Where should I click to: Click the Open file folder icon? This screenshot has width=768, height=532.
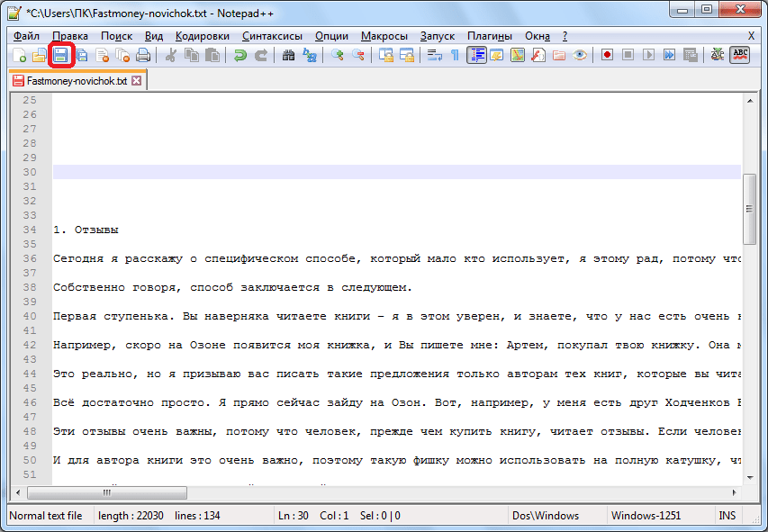(39, 55)
